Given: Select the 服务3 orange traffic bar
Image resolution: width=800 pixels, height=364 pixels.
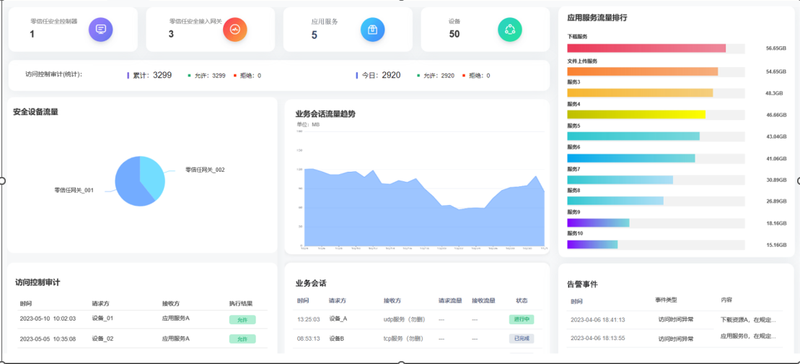Looking at the screenshot, I should 640,93.
